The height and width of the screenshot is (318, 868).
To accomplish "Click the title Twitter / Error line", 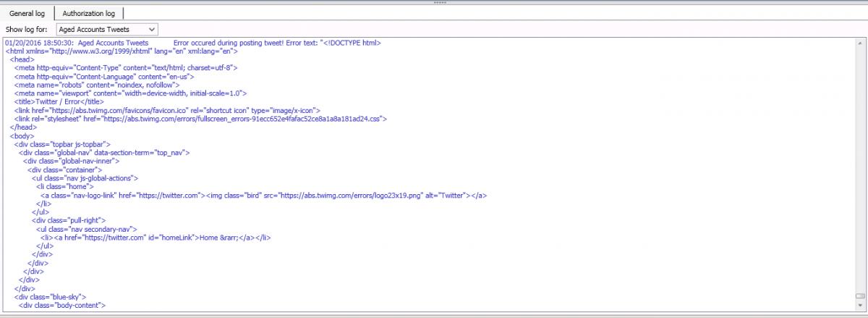I will point(61,101).
